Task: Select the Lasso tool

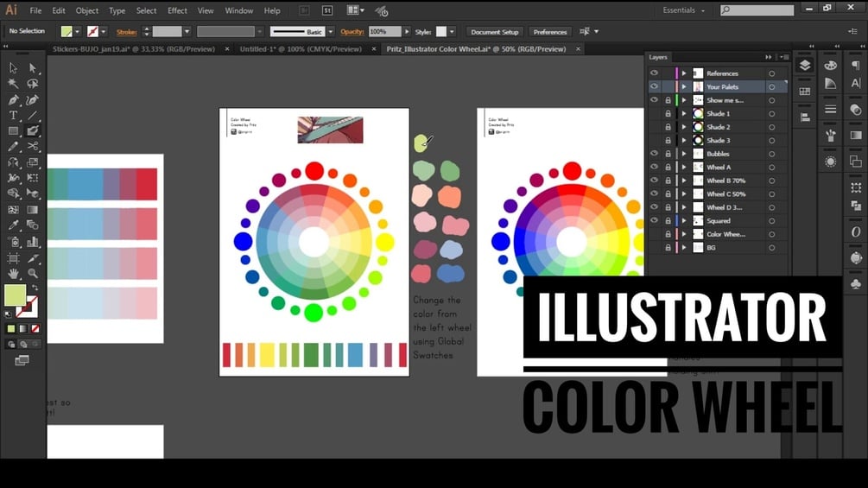Action: coord(33,84)
